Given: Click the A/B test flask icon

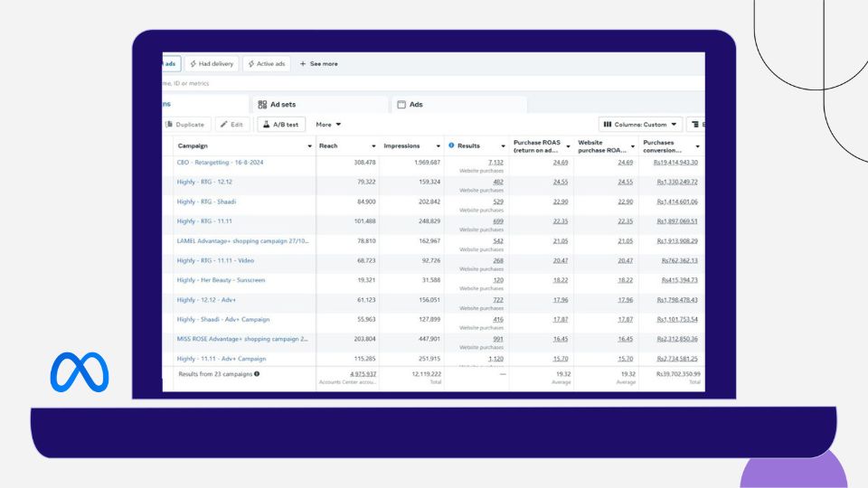Looking at the screenshot, I should click(266, 125).
